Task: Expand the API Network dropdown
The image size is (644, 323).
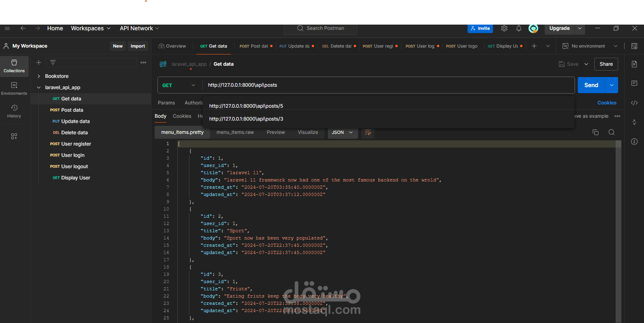Action: pos(139,28)
